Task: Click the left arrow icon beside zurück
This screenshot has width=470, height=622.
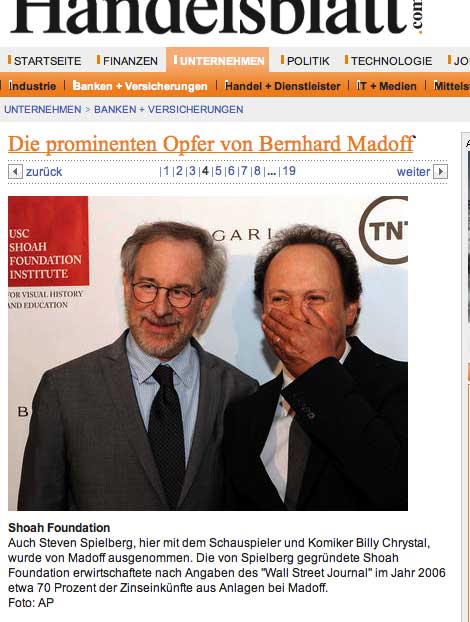Action: (15, 172)
